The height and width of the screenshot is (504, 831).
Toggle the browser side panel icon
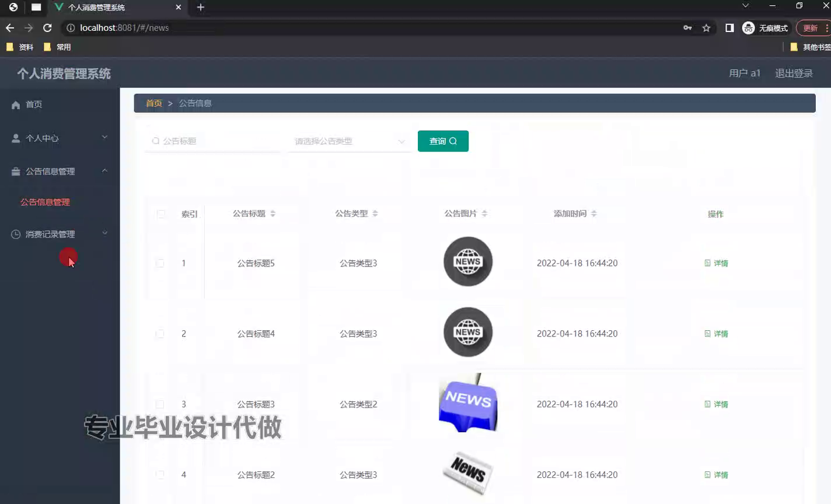point(729,28)
